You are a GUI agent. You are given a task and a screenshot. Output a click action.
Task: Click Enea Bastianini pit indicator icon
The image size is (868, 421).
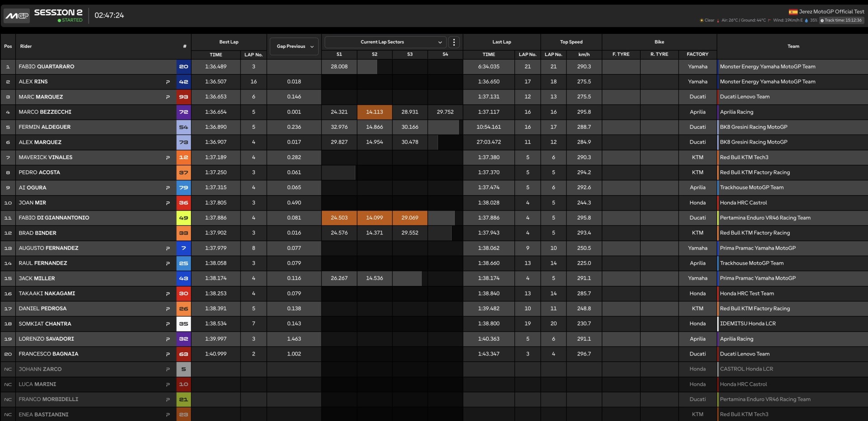[168, 415]
